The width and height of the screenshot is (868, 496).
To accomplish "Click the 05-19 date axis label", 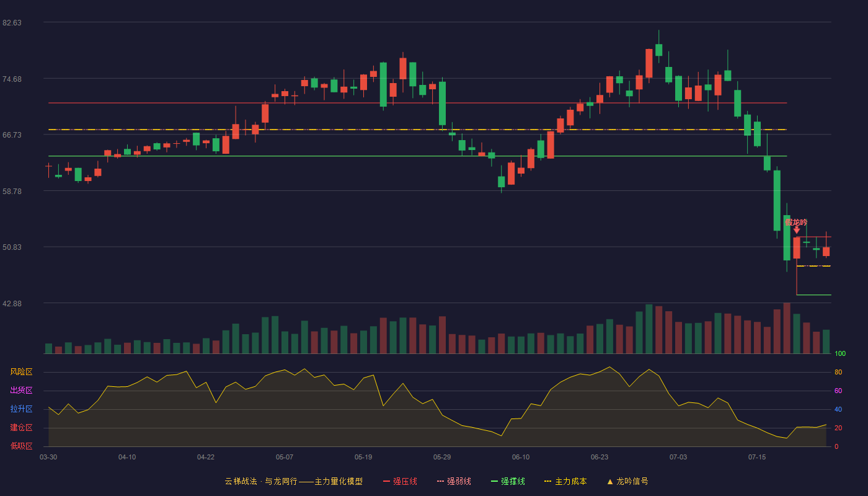I will pyautogui.click(x=363, y=457).
